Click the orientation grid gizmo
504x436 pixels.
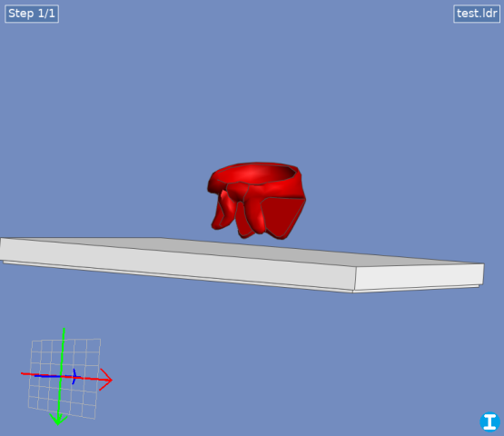[64, 378]
